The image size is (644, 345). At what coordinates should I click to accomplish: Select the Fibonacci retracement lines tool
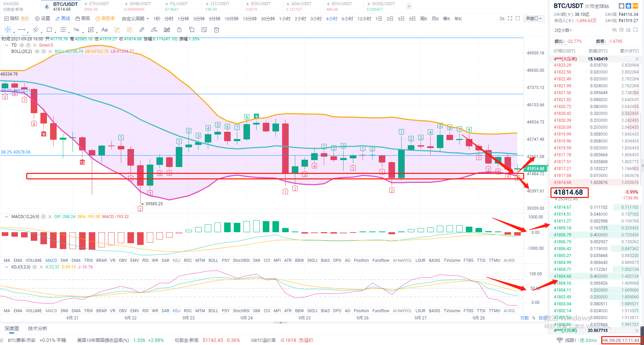(63, 30)
